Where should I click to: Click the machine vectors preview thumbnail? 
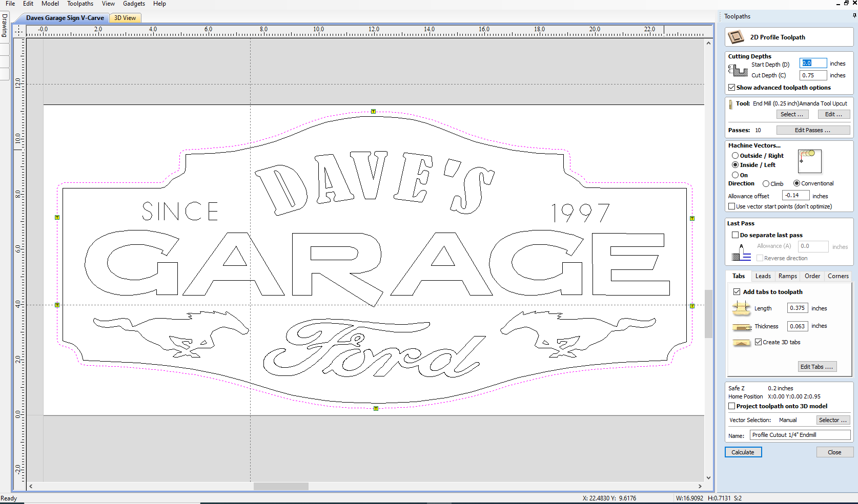coord(809,161)
